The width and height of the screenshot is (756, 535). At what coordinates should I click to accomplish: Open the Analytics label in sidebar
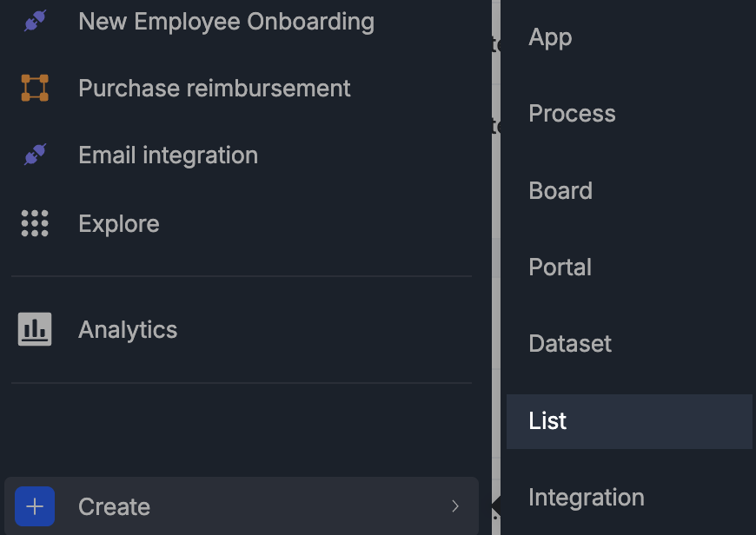128,330
